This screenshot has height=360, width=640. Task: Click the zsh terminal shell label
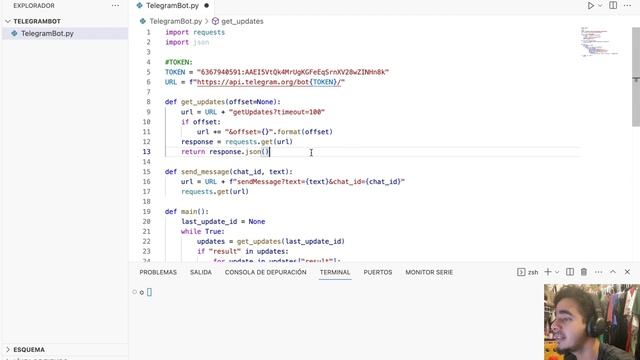(x=533, y=272)
